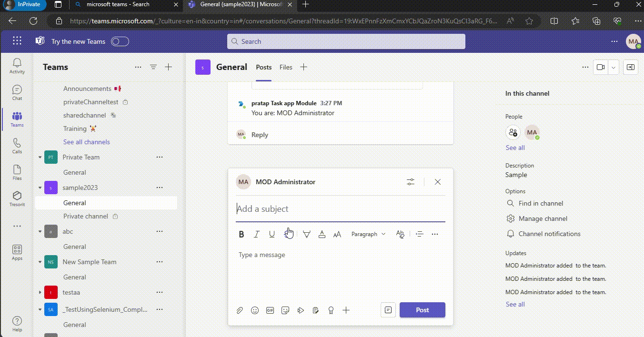Add people icon under People
Screen dimensions: 644x337
pyautogui.click(x=513, y=132)
